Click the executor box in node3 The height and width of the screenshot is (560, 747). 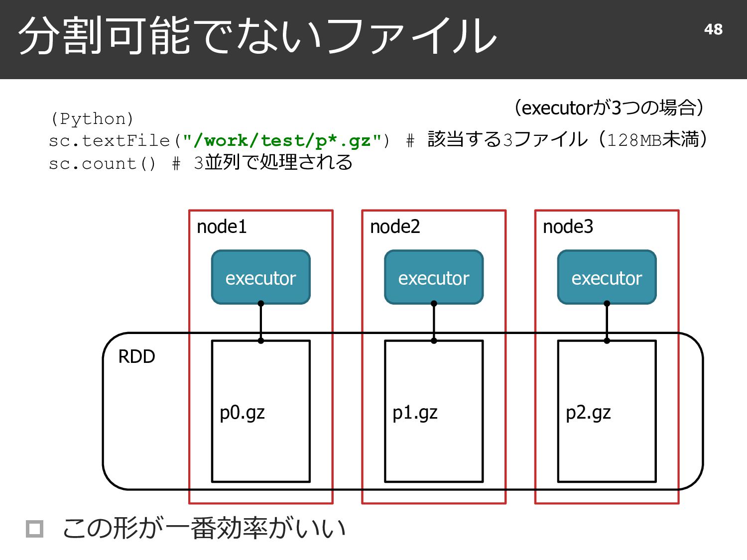pyautogui.click(x=607, y=277)
